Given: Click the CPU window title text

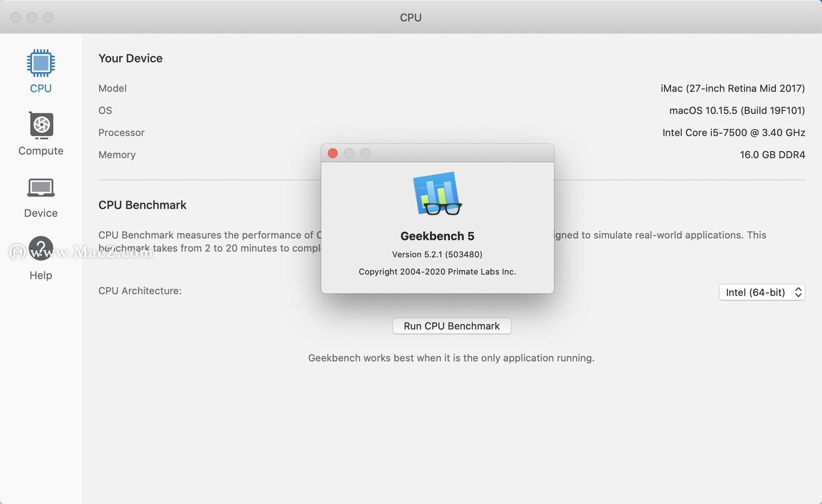Looking at the screenshot, I should tap(411, 18).
